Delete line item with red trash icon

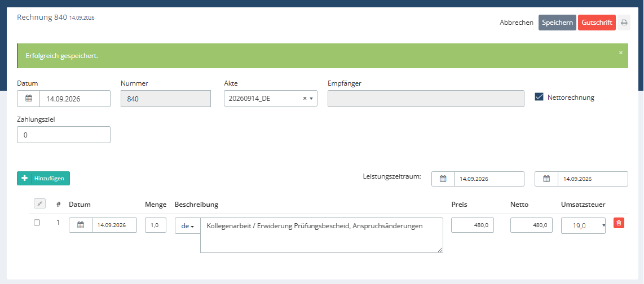(619, 223)
